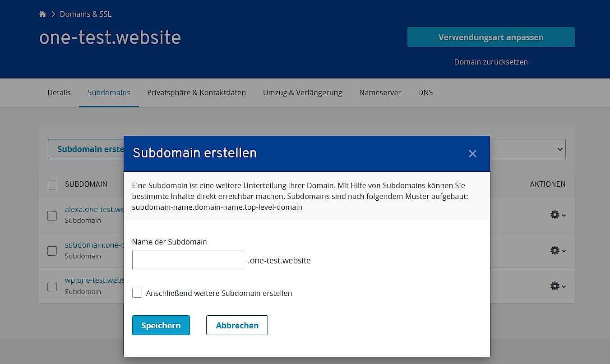Click Verwendungsart anpassen
This screenshot has width=610, height=364.
tap(490, 37)
